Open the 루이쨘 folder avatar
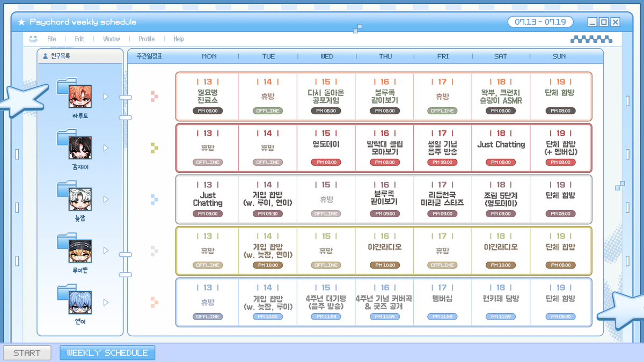The height and width of the screenshot is (362, 644). click(80, 251)
